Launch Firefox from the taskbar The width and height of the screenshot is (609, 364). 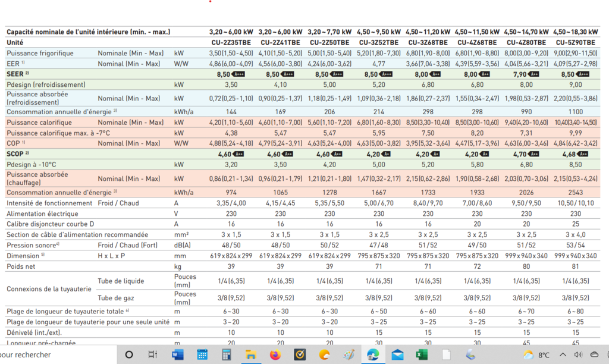(x=275, y=354)
